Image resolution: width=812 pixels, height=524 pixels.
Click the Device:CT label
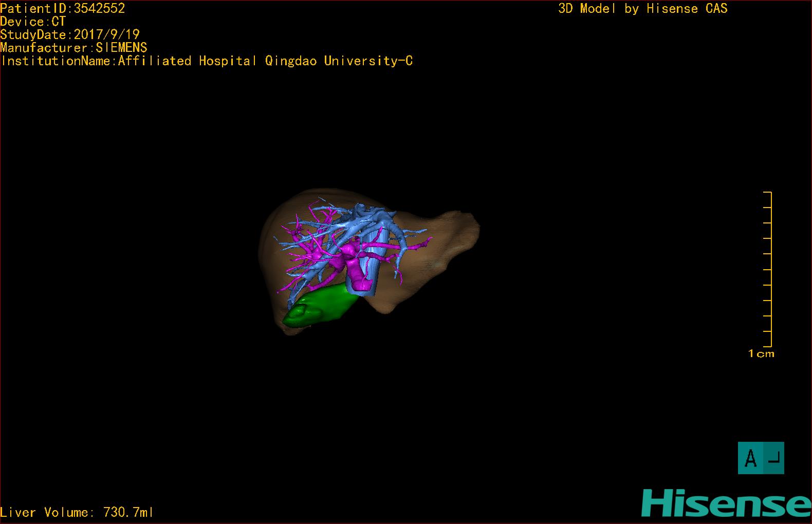(x=33, y=22)
